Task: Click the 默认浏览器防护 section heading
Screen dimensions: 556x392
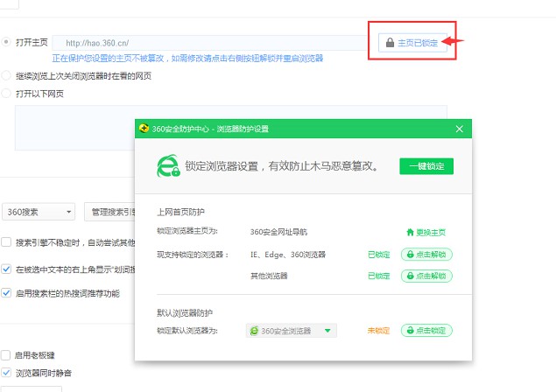Action: pos(185,313)
